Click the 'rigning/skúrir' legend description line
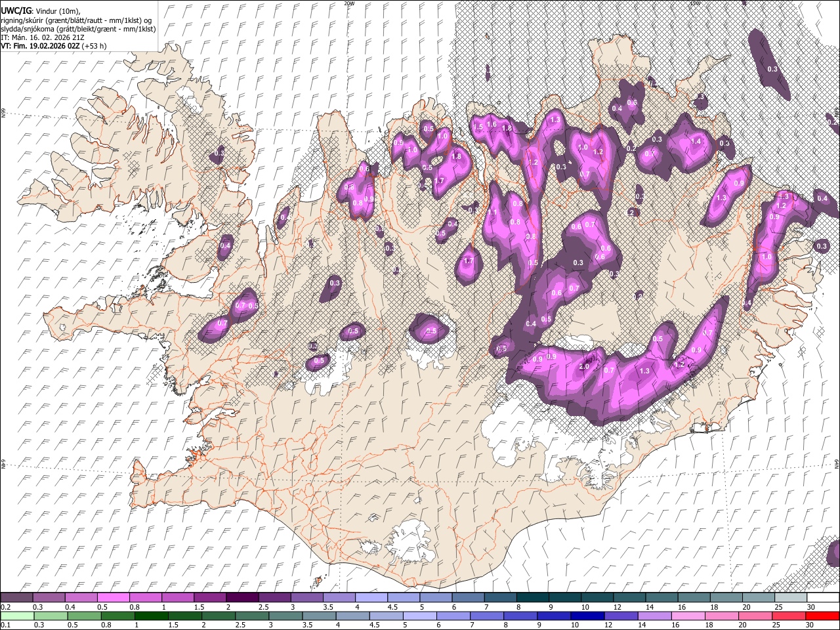The height and width of the screenshot is (630, 840). click(77, 20)
